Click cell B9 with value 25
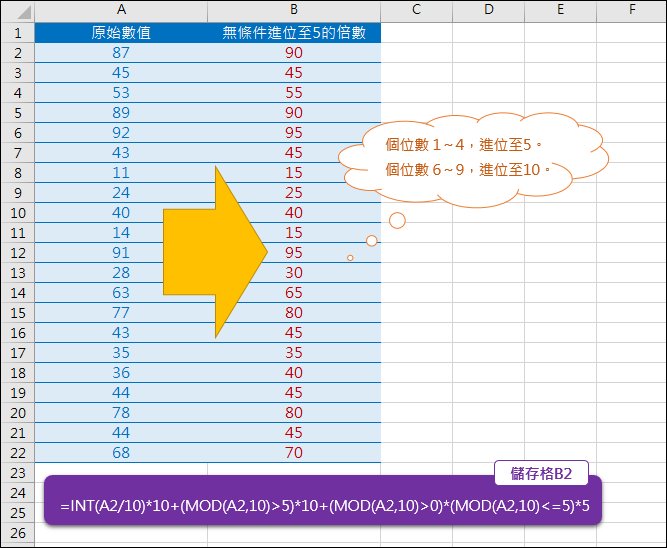 [294, 193]
